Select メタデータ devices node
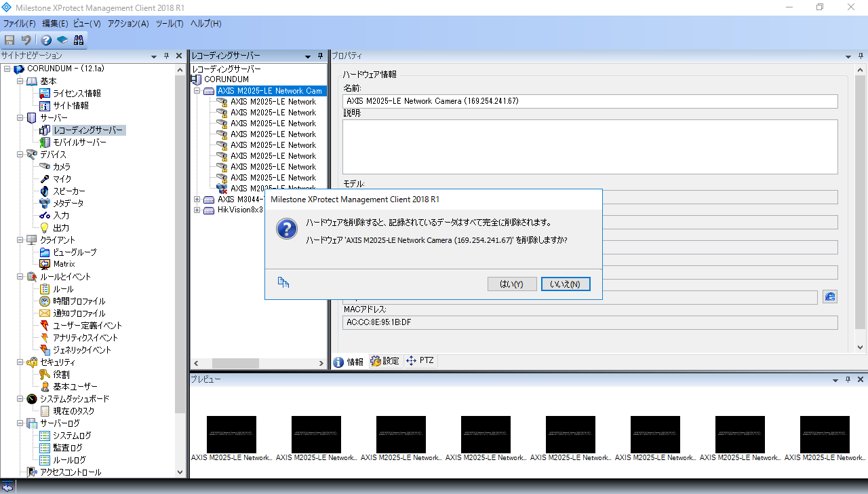The image size is (868, 494). pyautogui.click(x=68, y=204)
